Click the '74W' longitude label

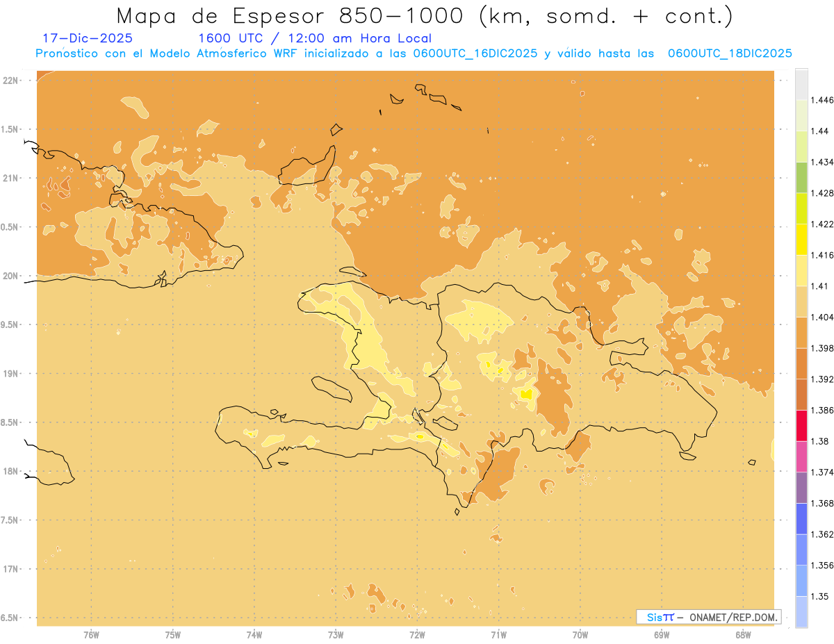[254, 635]
